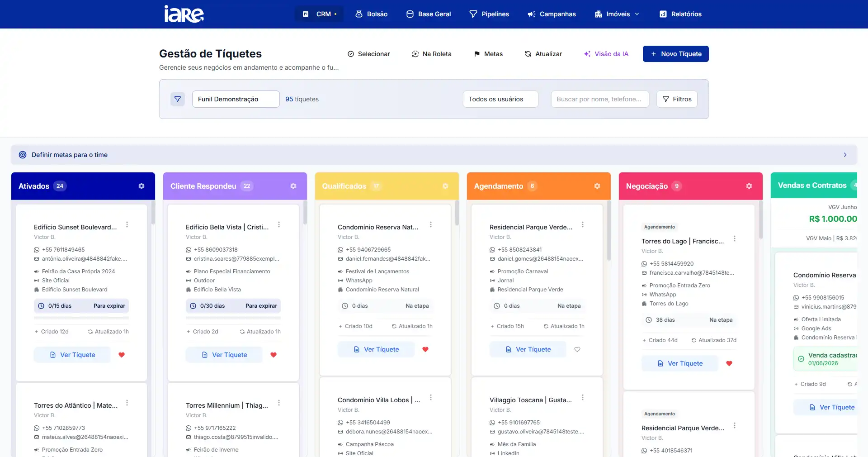The height and width of the screenshot is (457, 868).
Task: Expand the Imóveis navigation dropdown
Action: point(618,14)
